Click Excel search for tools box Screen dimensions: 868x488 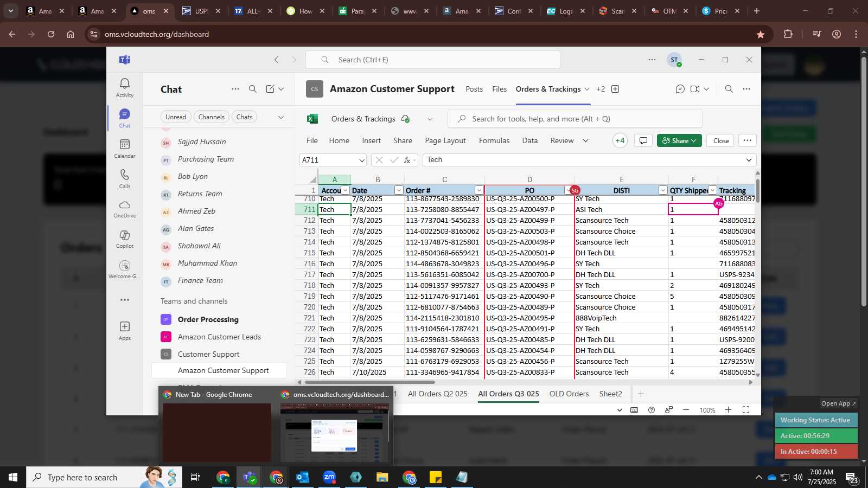[575, 119]
